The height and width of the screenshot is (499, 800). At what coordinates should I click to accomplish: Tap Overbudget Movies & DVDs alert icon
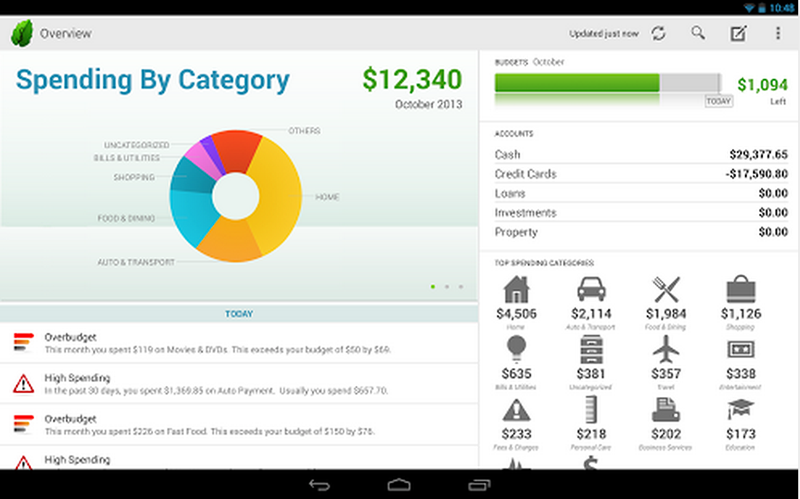pos(23,342)
